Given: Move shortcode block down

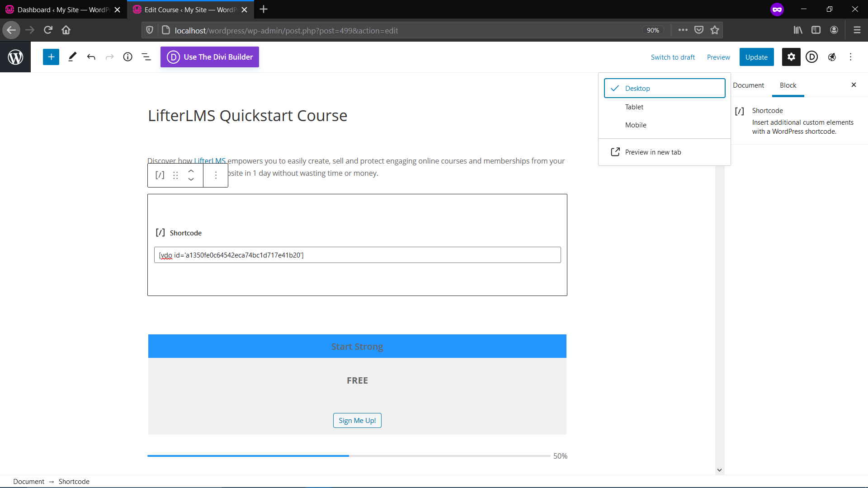Looking at the screenshot, I should pyautogui.click(x=191, y=179).
